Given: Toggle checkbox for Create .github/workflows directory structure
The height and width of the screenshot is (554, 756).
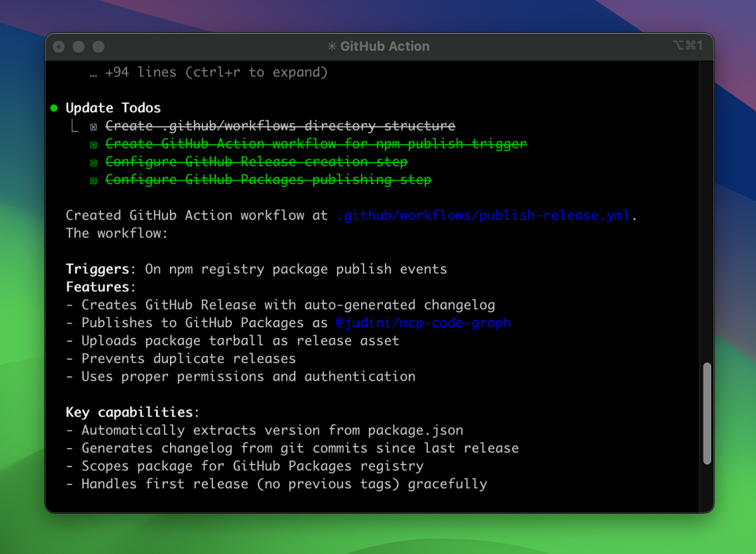Looking at the screenshot, I should point(93,127).
